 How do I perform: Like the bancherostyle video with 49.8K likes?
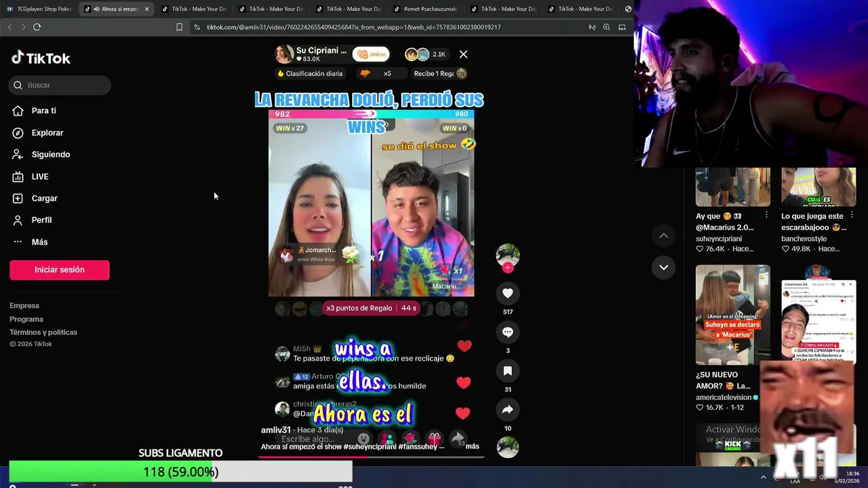click(x=785, y=249)
